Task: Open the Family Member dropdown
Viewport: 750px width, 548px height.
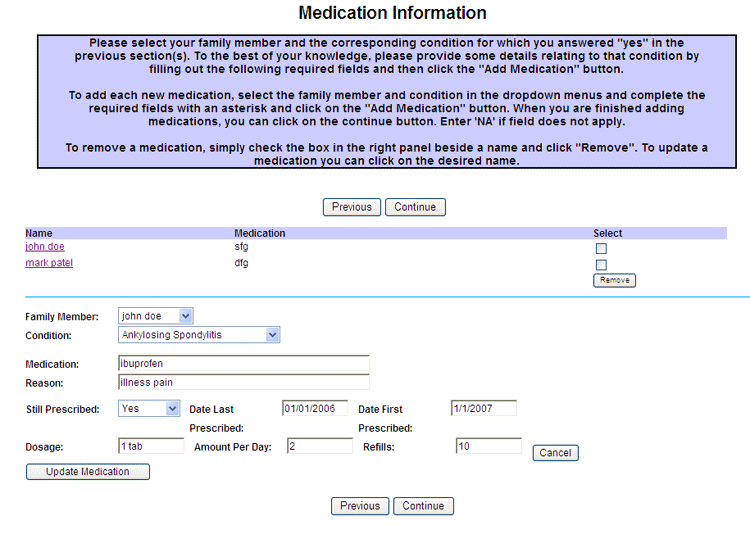Action: (x=155, y=316)
